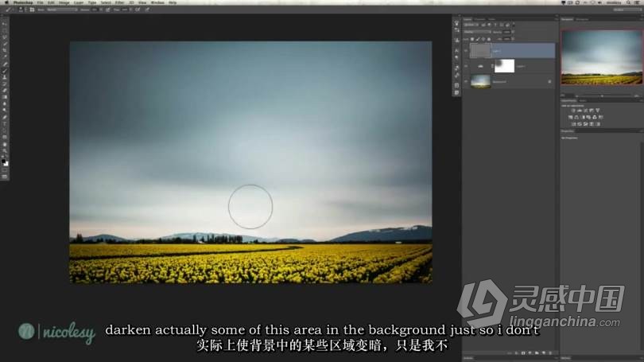644x362 pixels.
Task: Select the History Brush tool
Action: 5,84
